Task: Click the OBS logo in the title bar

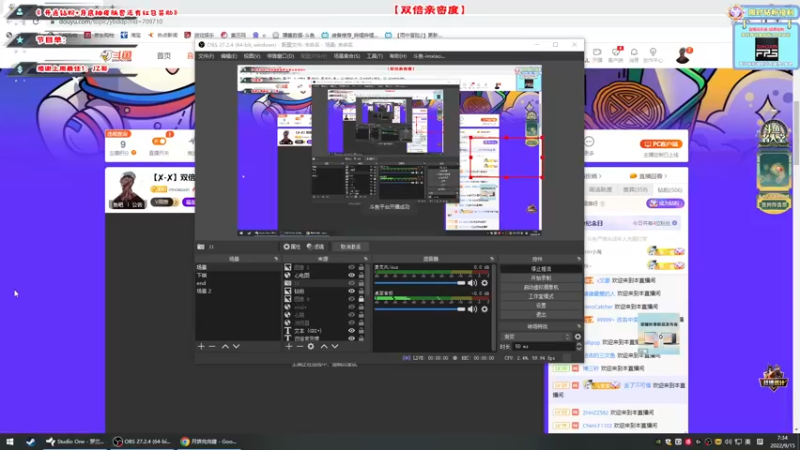Action: click(202, 45)
